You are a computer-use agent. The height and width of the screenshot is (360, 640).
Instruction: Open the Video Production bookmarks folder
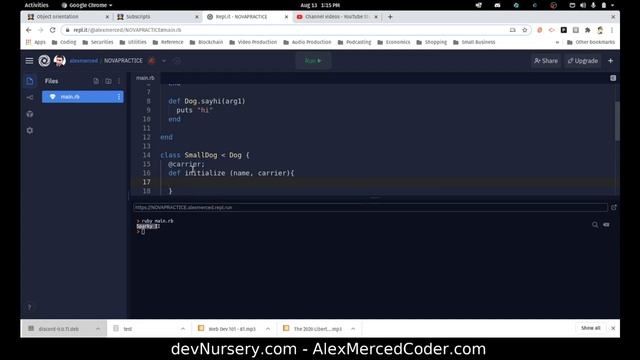[x=253, y=42]
